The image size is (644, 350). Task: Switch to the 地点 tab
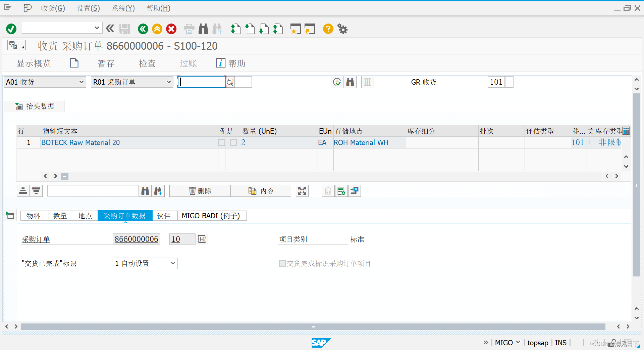[x=86, y=216]
